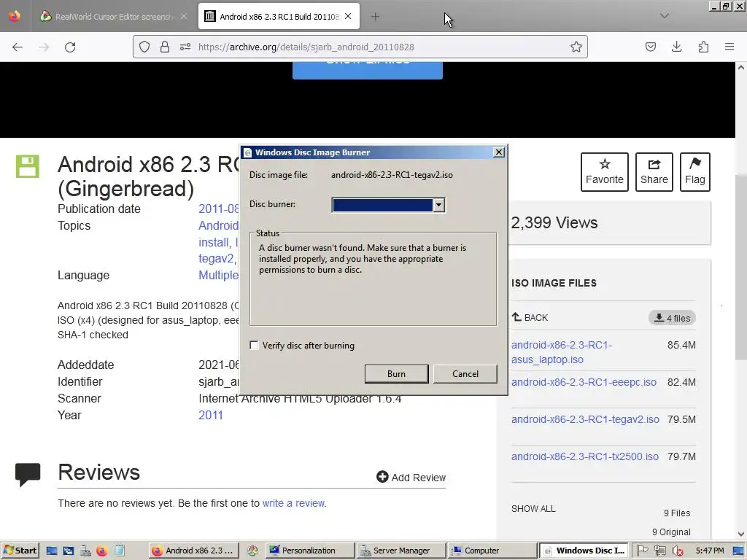
Task: Click the Firefox logo at tab bar
Action: [x=15, y=16]
